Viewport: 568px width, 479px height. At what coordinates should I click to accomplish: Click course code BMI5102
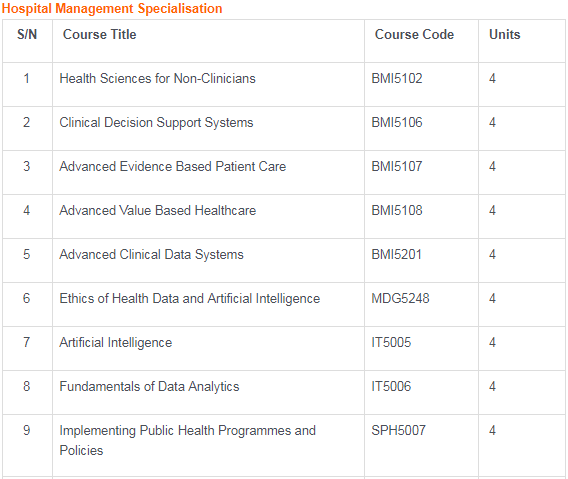(x=397, y=79)
